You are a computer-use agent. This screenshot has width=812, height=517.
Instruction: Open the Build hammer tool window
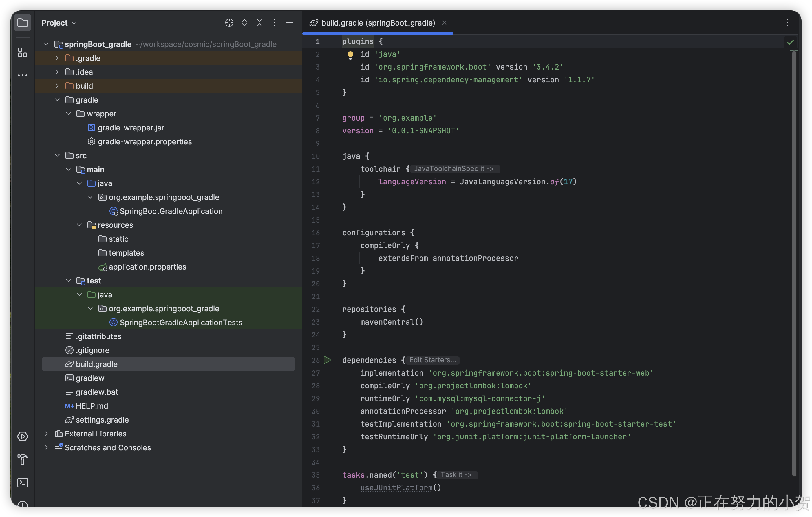tap(22, 459)
